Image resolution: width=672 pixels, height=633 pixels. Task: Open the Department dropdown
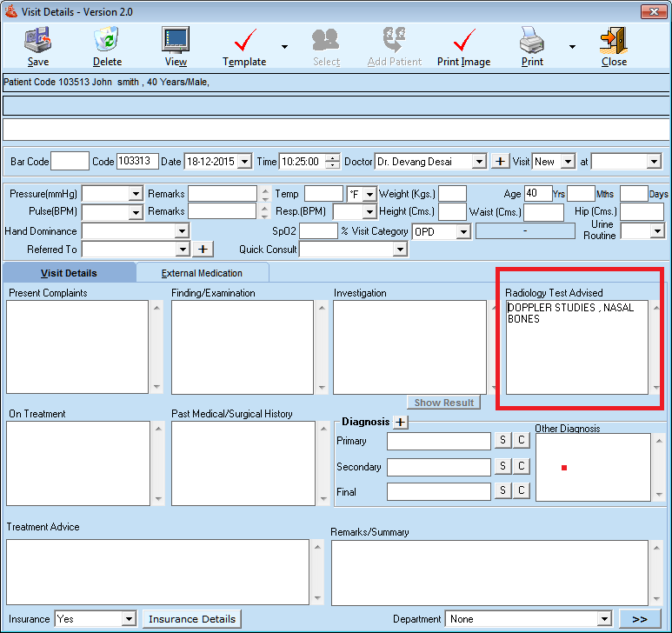pyautogui.click(x=604, y=619)
